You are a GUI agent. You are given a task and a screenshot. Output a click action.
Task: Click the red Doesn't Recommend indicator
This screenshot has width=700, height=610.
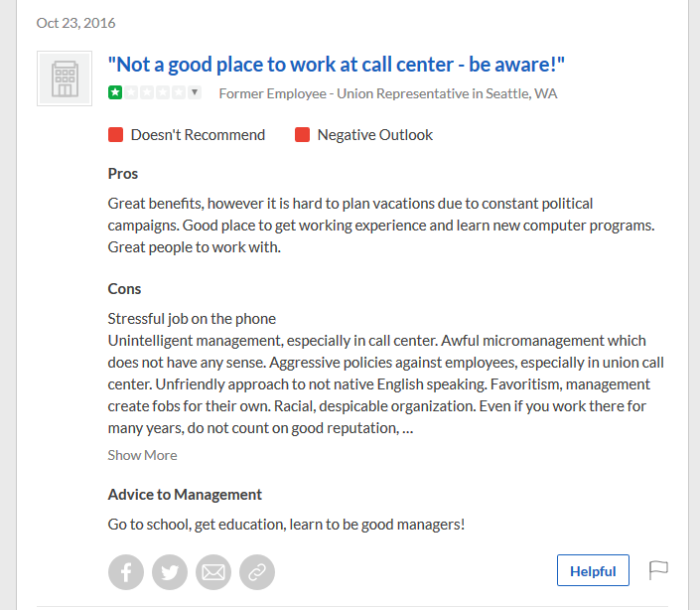115,134
